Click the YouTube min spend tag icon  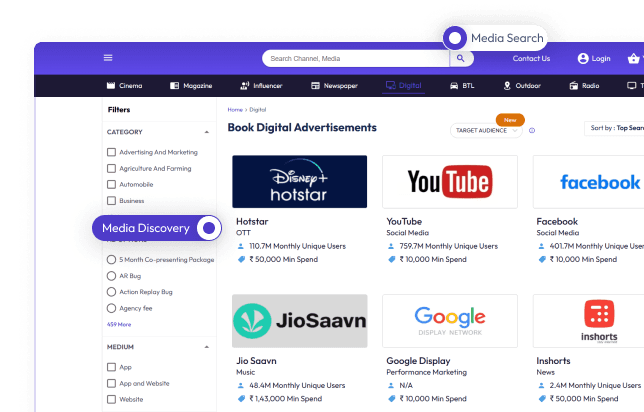pyautogui.click(x=391, y=259)
